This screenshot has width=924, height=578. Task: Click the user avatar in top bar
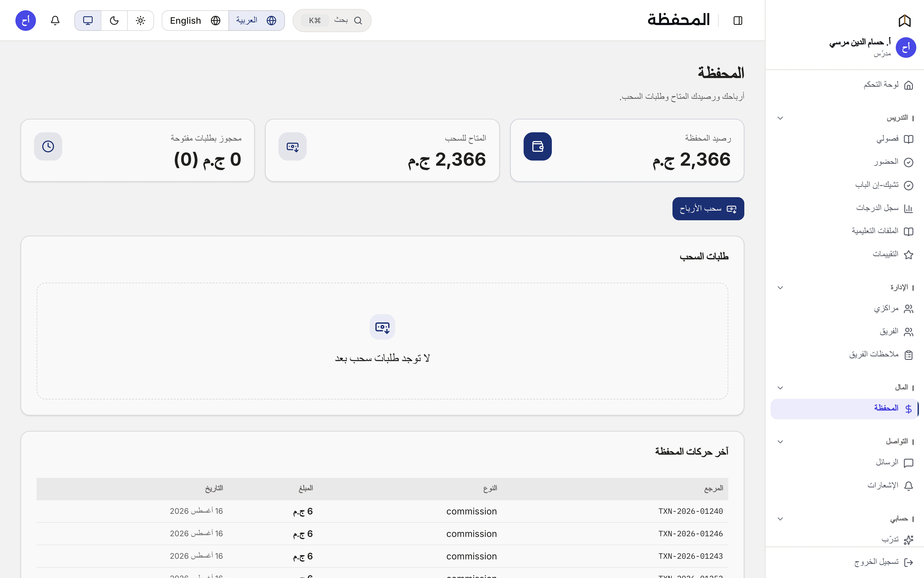(26, 20)
